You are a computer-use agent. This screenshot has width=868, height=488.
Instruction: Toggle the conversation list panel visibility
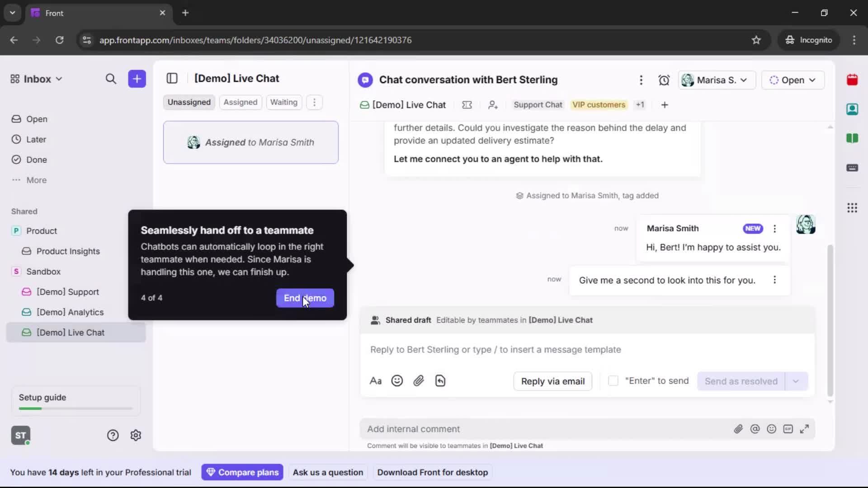click(x=172, y=78)
